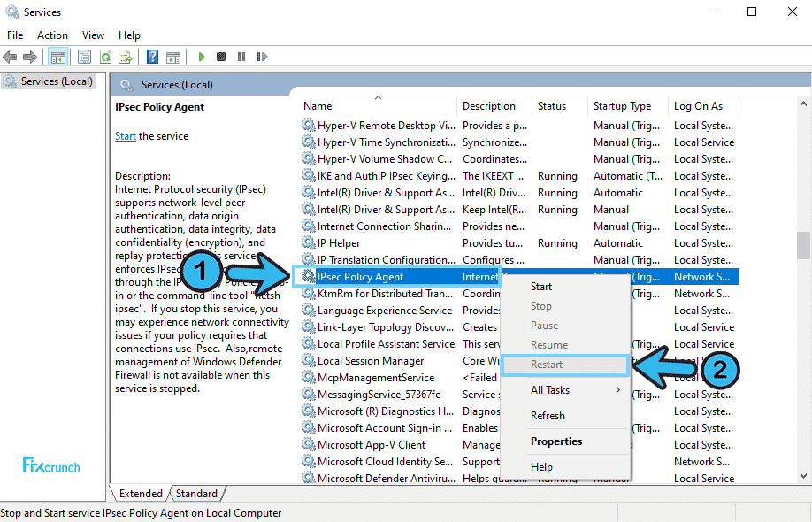
Task: Click the Start the service link
Action: coord(126,136)
